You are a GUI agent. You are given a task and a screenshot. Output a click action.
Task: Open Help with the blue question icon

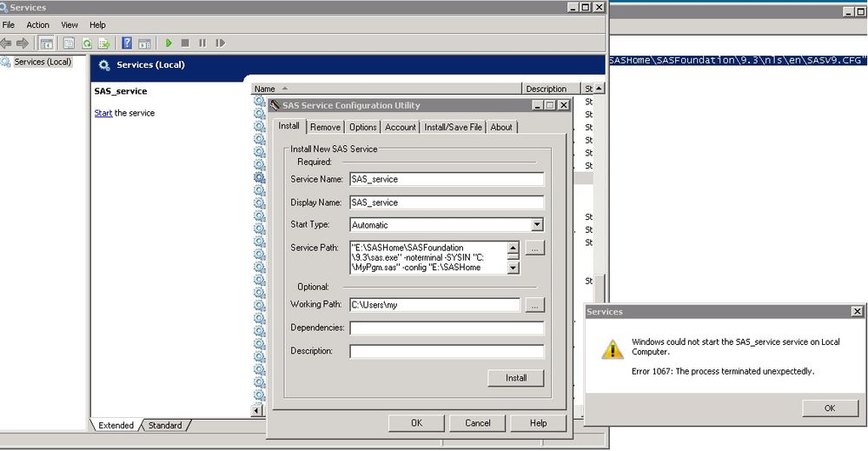(x=127, y=43)
